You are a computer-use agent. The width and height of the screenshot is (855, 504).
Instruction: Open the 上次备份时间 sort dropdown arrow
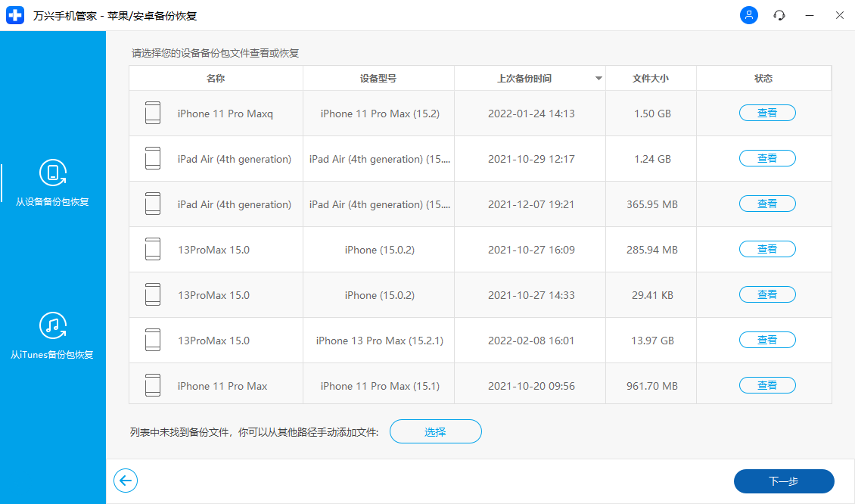pos(598,78)
